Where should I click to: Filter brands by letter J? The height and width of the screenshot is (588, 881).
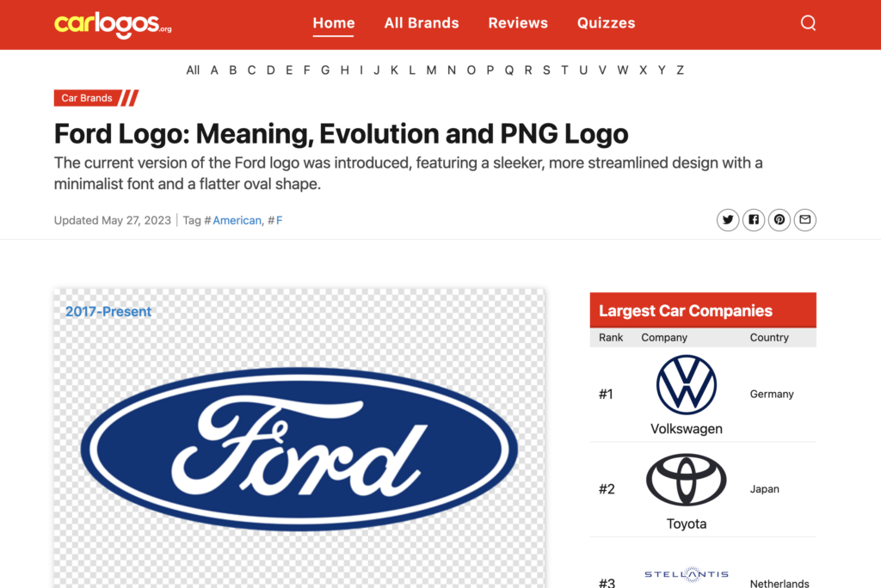pyautogui.click(x=377, y=70)
